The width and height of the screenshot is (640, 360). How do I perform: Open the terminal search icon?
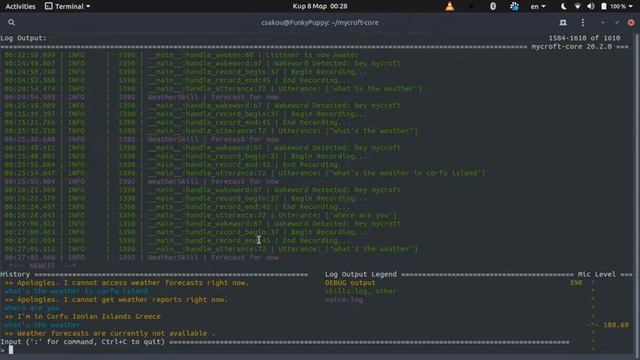[x=11, y=22]
